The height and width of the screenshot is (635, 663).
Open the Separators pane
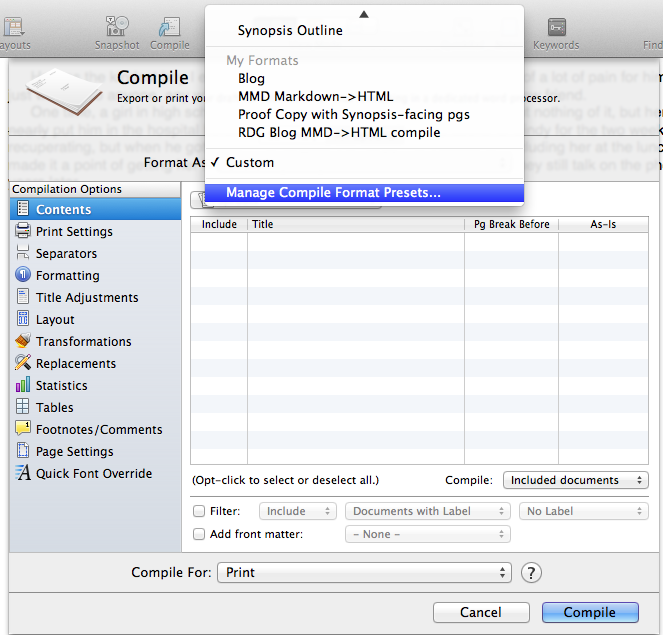pos(96,253)
